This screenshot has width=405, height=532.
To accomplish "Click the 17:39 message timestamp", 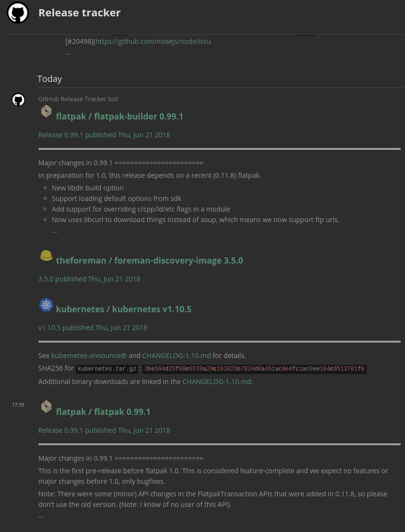I will pos(18,405).
